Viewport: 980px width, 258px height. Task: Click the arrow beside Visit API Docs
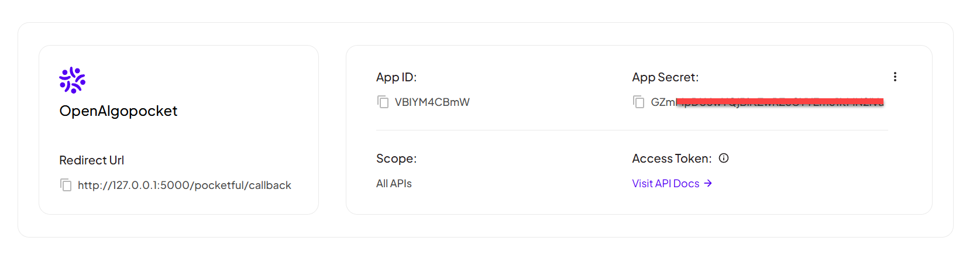[708, 183]
